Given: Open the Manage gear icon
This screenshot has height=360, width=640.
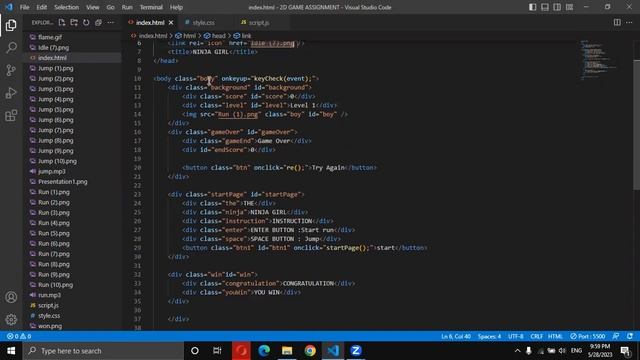Looking at the screenshot, I should click(11, 319).
